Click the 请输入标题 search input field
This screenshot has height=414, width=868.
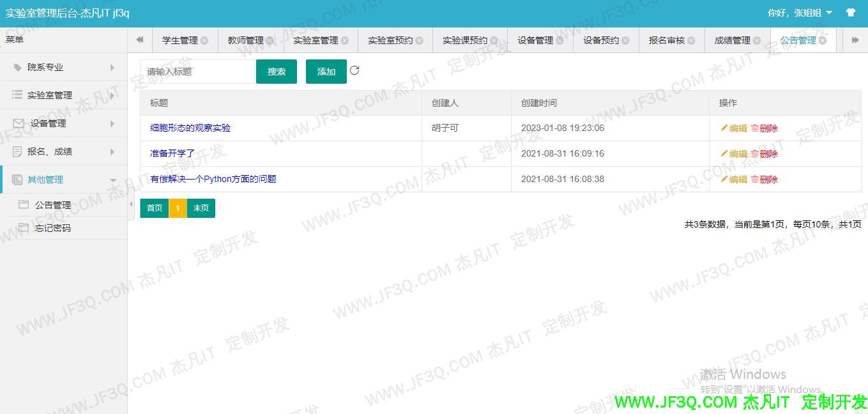(x=196, y=71)
